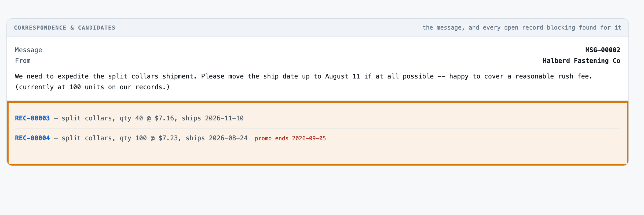The width and height of the screenshot is (644, 215).
Task: Open the REC-00004 record link
Action: pos(32,138)
